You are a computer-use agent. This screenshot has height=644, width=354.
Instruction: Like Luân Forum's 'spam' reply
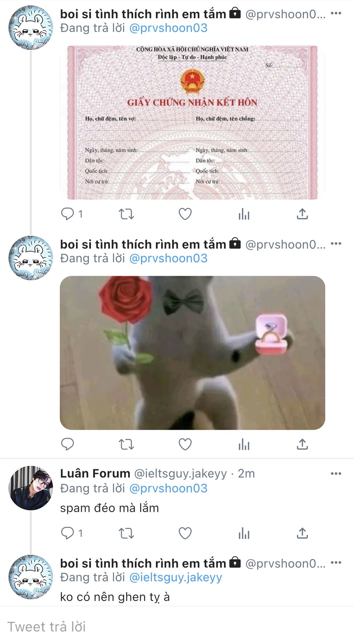tap(185, 533)
